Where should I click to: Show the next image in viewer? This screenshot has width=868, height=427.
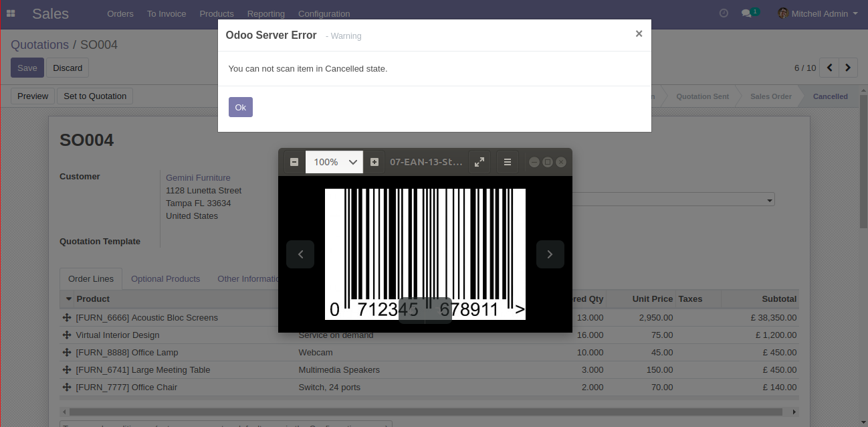point(550,254)
